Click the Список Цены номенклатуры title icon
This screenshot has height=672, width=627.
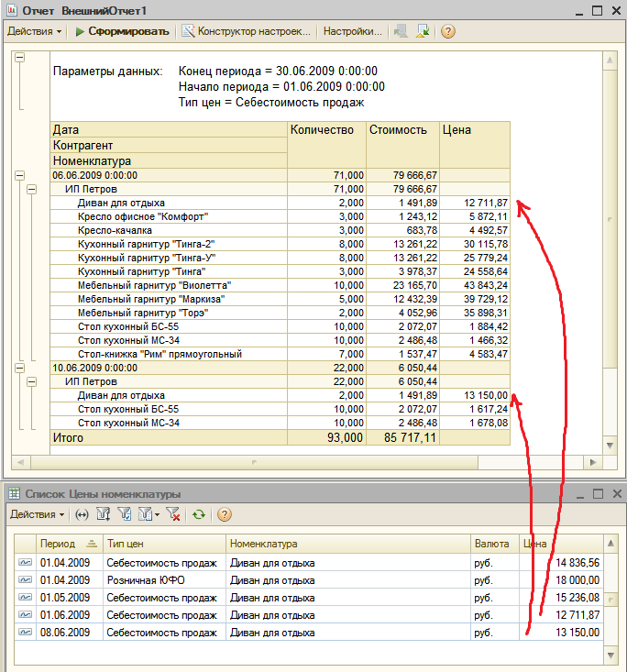(15, 494)
